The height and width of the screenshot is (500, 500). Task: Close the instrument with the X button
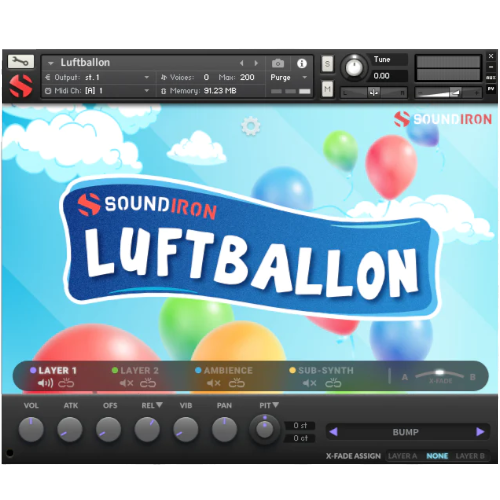(x=491, y=56)
